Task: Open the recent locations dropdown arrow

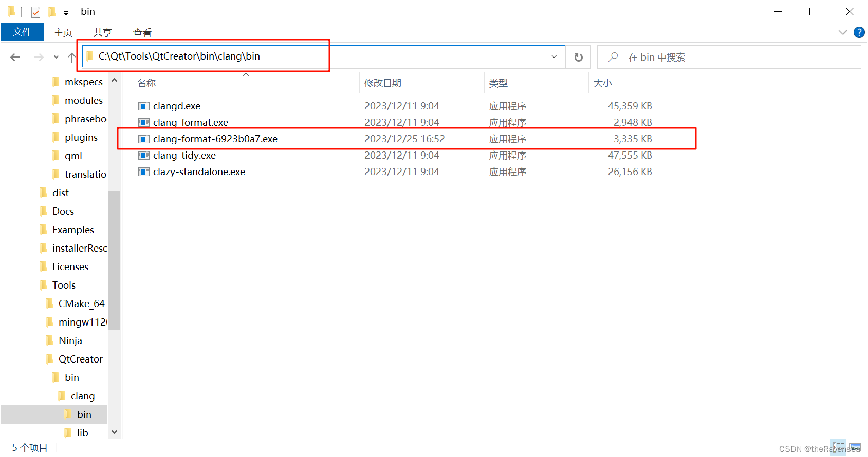Action: click(56, 57)
